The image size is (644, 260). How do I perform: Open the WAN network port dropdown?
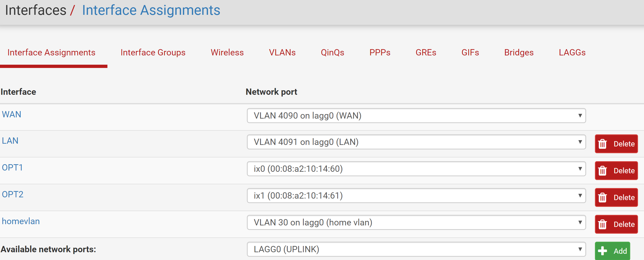coord(416,116)
